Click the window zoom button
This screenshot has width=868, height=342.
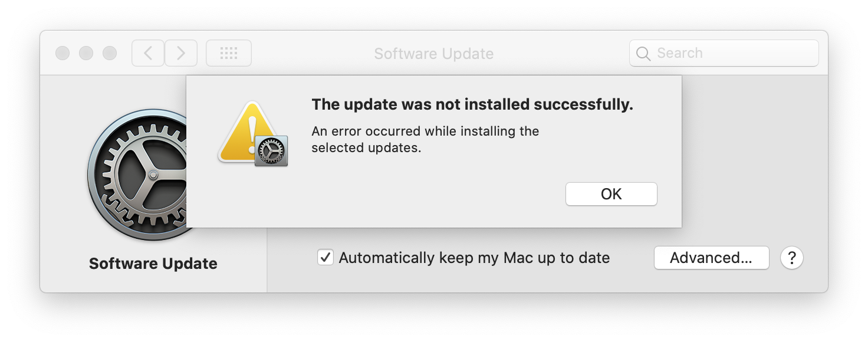tap(110, 53)
